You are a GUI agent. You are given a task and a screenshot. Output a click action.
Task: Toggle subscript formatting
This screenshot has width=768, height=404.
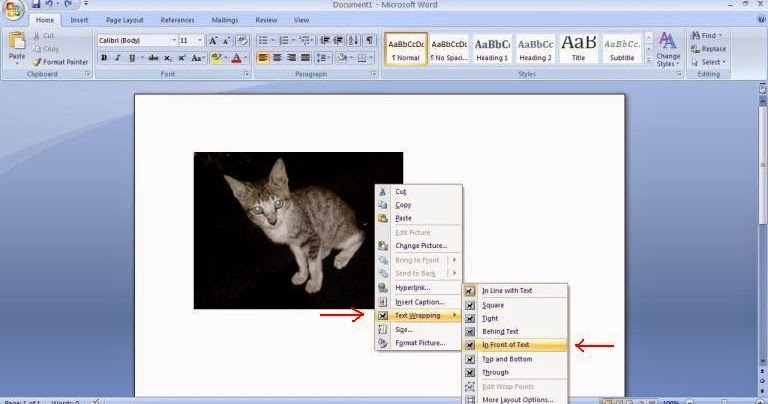click(168, 58)
